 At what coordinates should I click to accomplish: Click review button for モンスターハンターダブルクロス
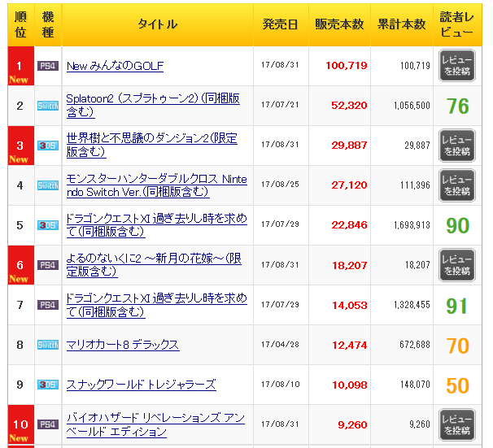(457, 185)
